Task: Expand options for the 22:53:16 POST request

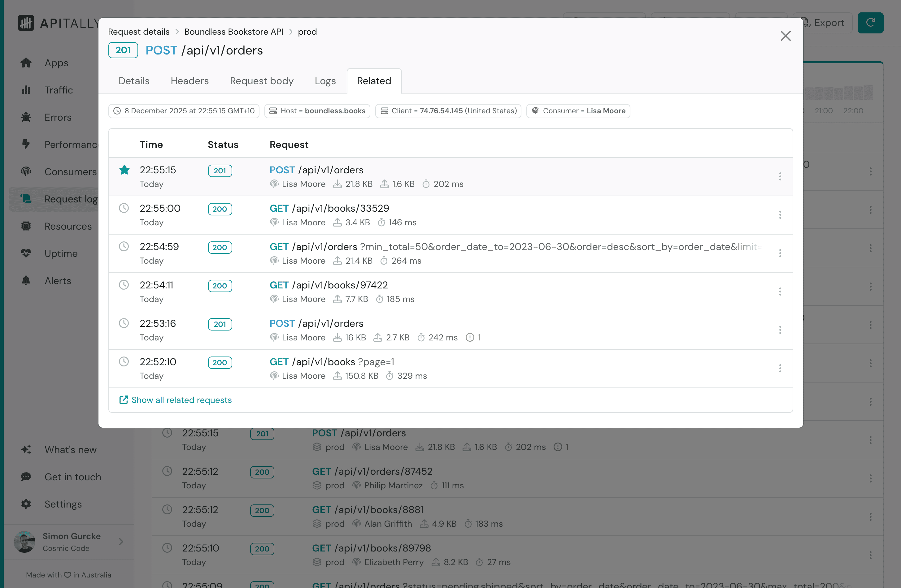Action: click(780, 330)
